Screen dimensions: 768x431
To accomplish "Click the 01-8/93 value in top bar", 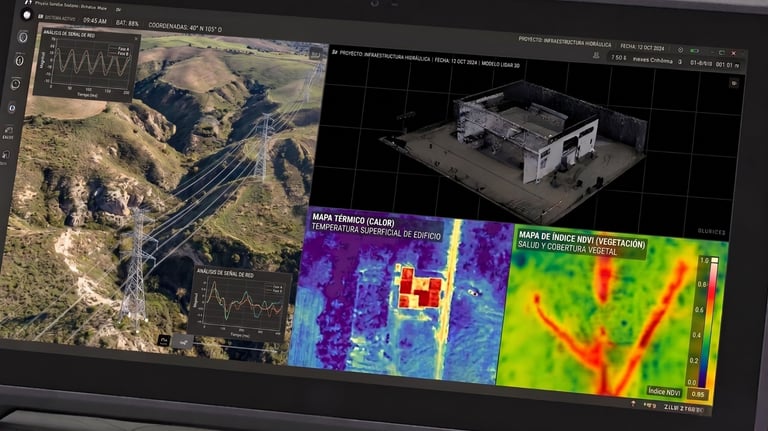I will pos(700,63).
